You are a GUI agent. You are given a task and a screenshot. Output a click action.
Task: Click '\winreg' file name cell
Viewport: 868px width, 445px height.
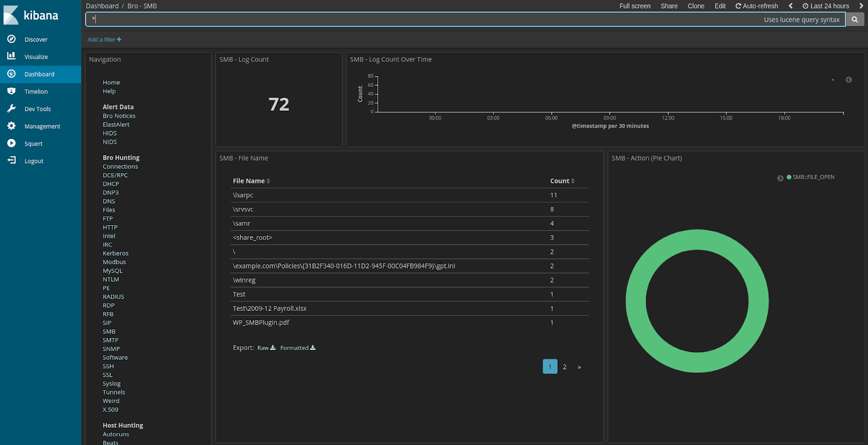[244, 280]
